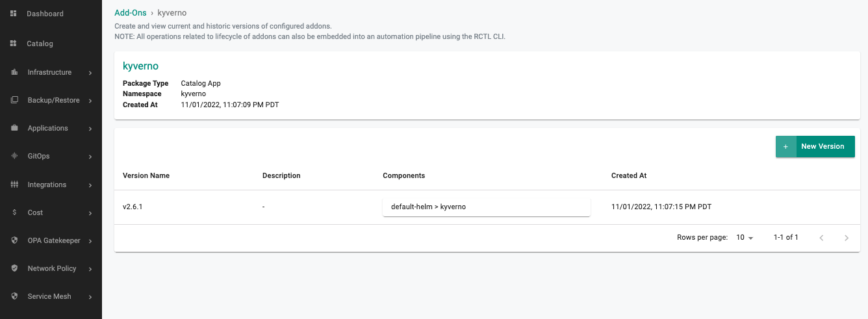Image resolution: width=868 pixels, height=319 pixels.
Task: Click the Catalog icon in sidebar
Action: click(14, 44)
